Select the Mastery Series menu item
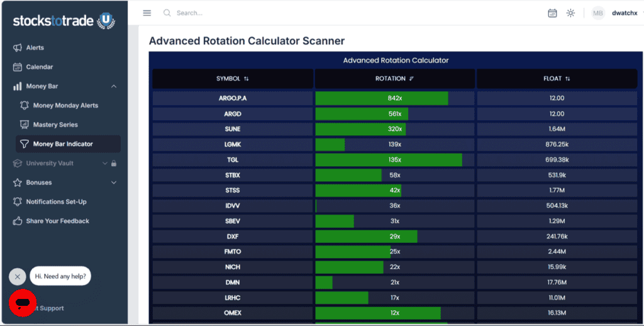The width and height of the screenshot is (644, 326). click(55, 125)
